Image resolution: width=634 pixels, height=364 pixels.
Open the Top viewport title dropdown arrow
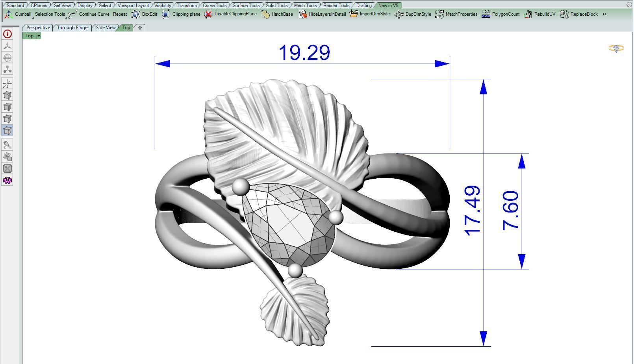pos(39,36)
